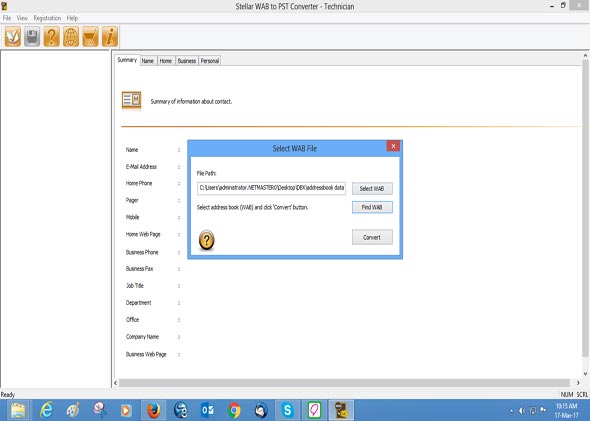
Task: Click the 'Business Fax' field label
Action: click(x=139, y=269)
